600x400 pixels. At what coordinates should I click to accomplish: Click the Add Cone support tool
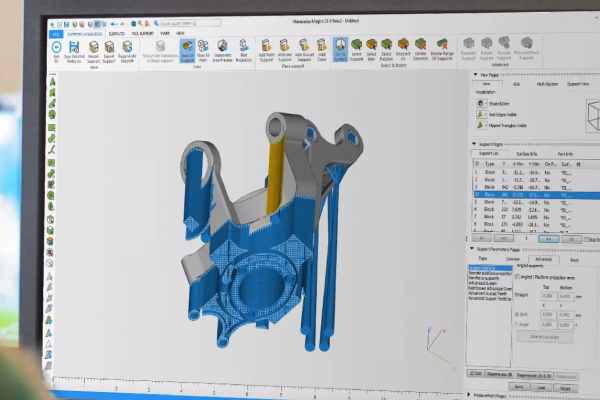[322, 44]
